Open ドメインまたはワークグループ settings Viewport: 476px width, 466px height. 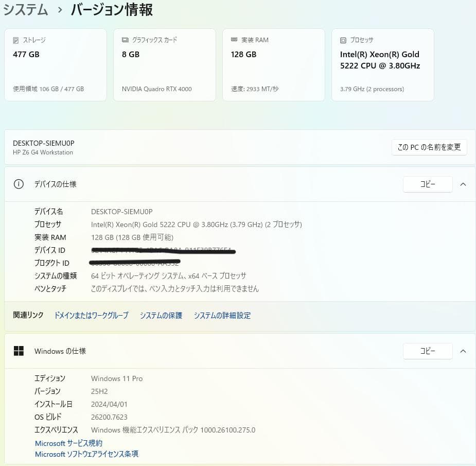coord(91,315)
